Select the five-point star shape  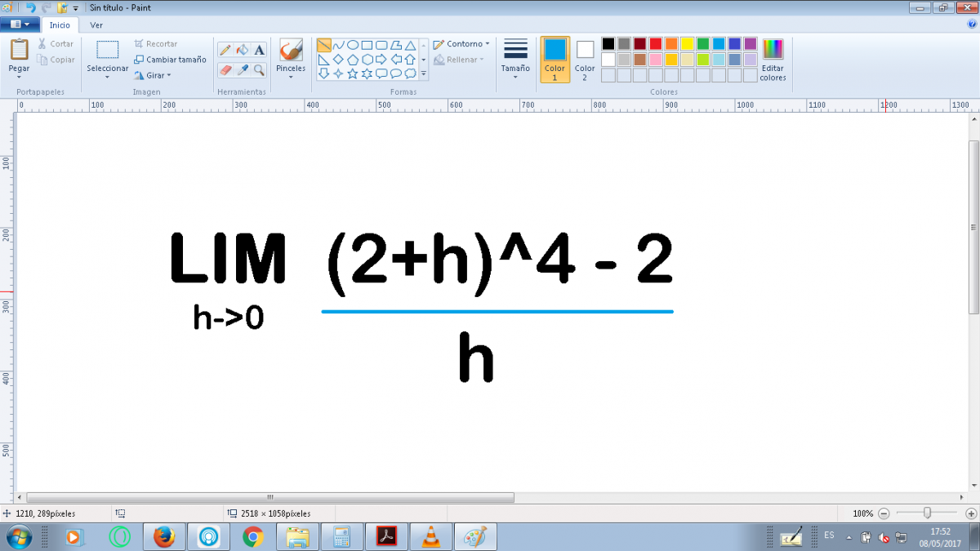(353, 73)
